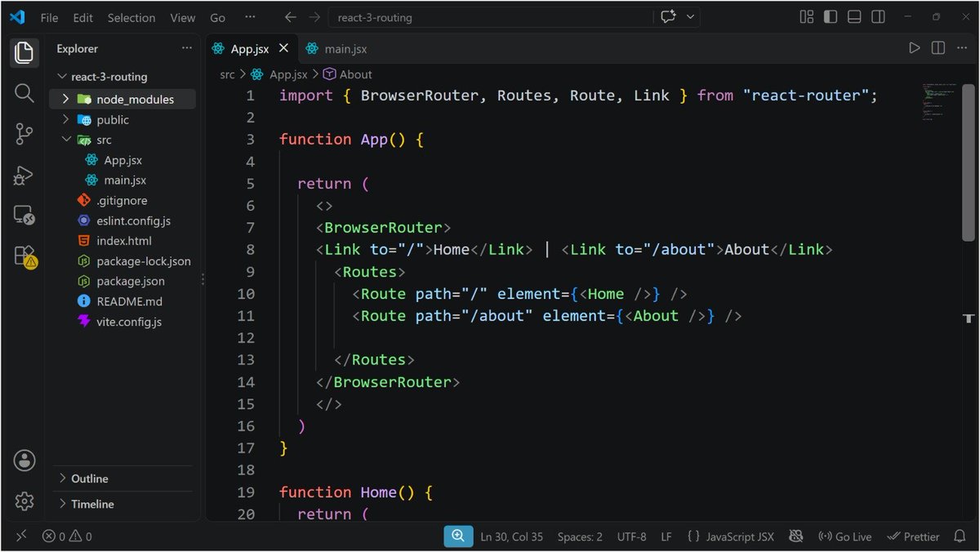Toggle the primary side bar
The height and width of the screenshot is (552, 980).
[x=831, y=17]
